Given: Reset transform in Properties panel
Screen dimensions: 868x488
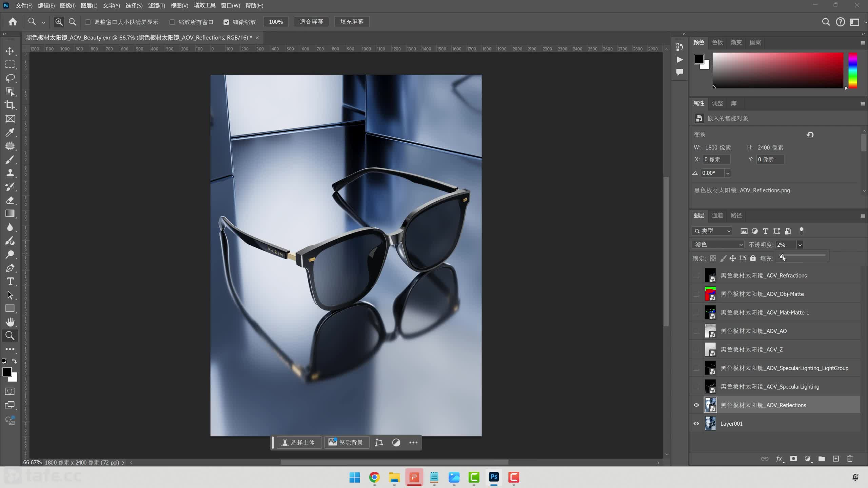Looking at the screenshot, I should click(x=810, y=135).
